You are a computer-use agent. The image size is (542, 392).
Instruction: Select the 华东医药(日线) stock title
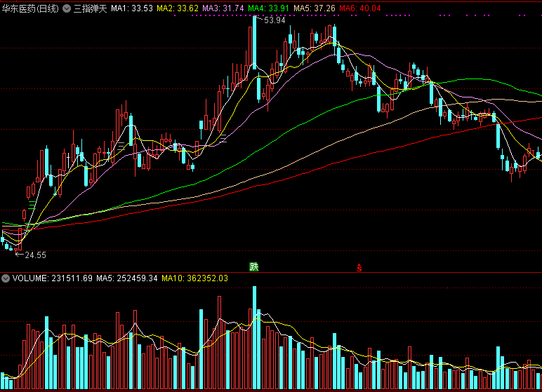coord(30,8)
